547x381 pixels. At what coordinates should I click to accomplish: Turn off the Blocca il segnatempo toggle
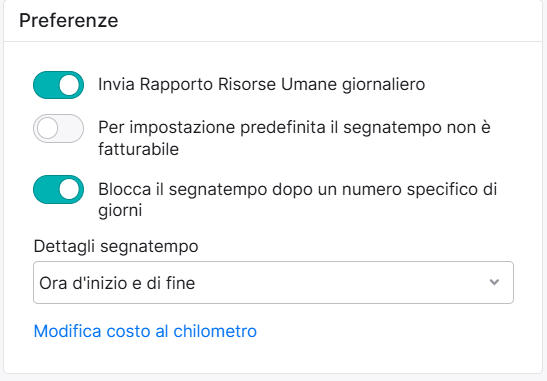58,189
